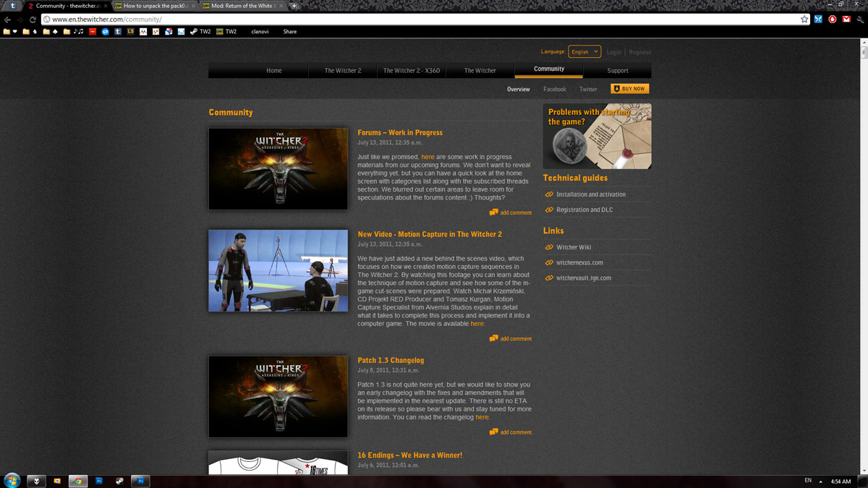
Task: Go to the Home nav tab
Action: (274, 70)
